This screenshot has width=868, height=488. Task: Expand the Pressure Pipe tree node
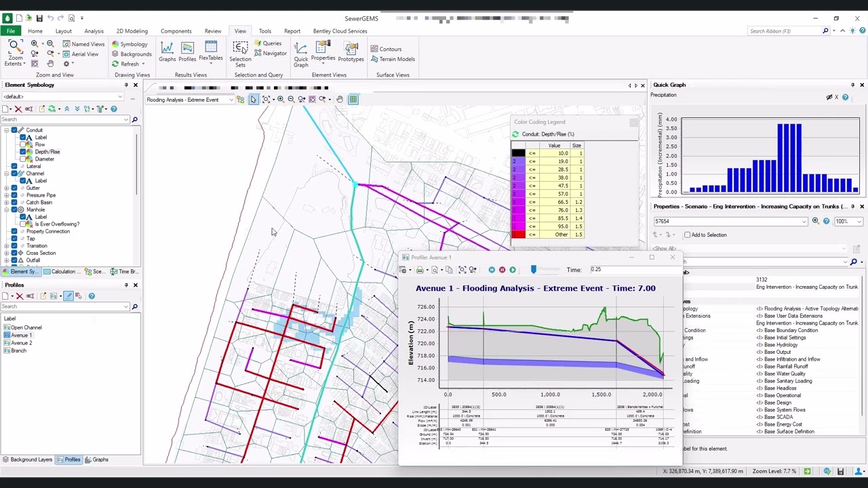[6, 195]
